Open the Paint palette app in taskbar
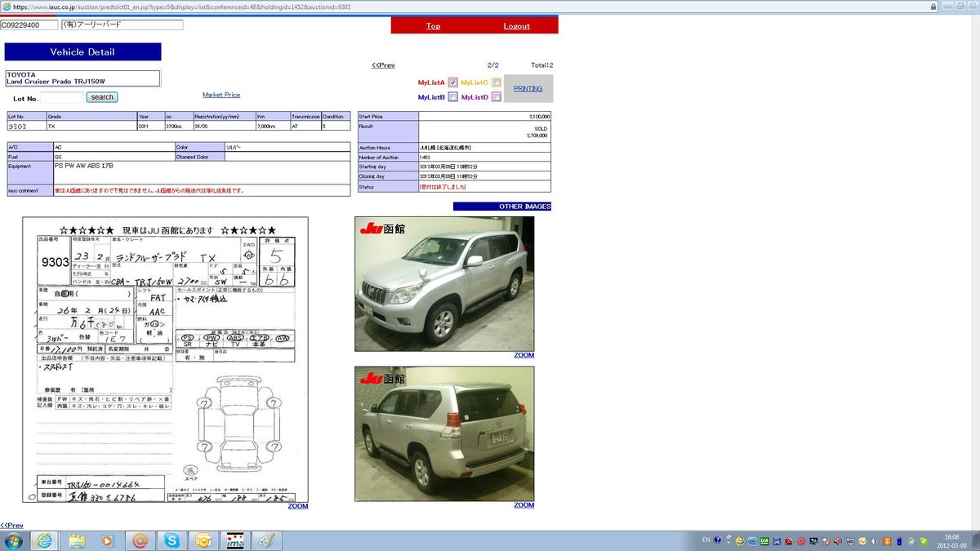The height and width of the screenshot is (551, 980). click(x=266, y=541)
